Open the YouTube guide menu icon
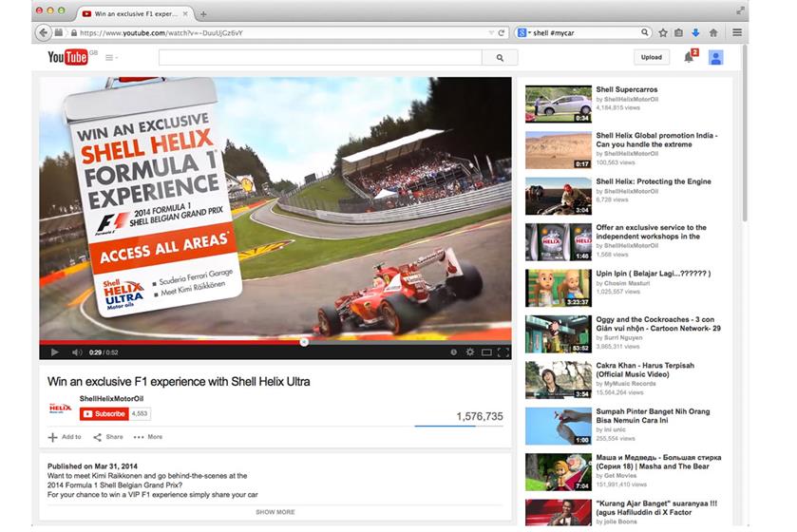The height and width of the screenshot is (532, 797). click(111, 57)
